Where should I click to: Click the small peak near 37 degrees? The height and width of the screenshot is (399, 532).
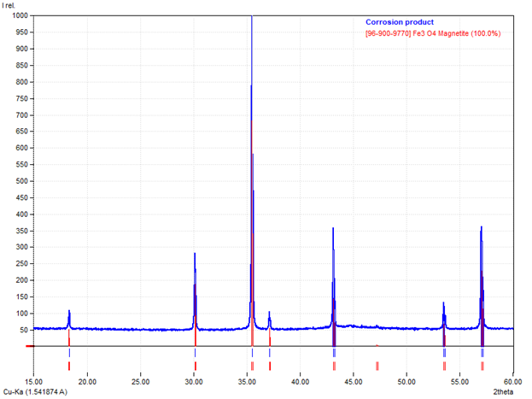click(269, 313)
